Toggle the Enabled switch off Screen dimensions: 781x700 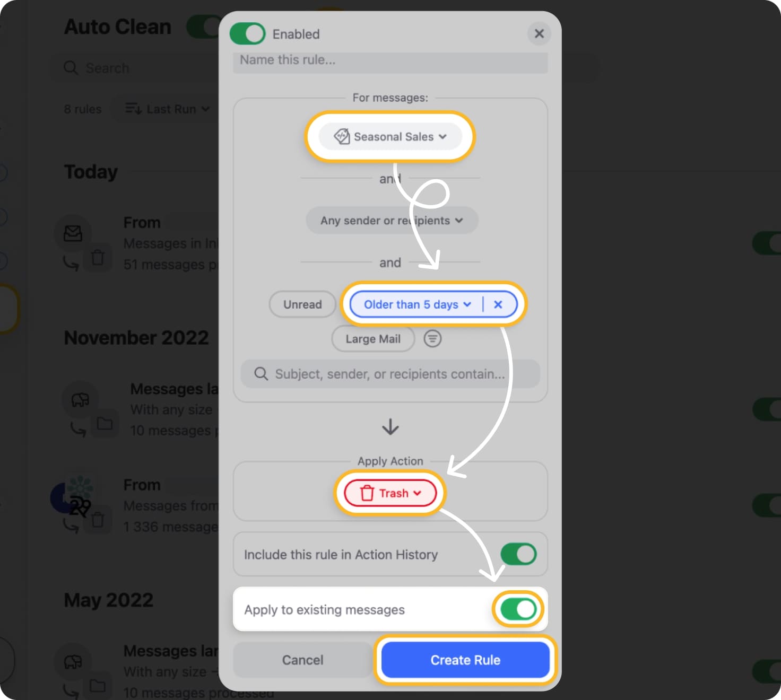pos(247,34)
